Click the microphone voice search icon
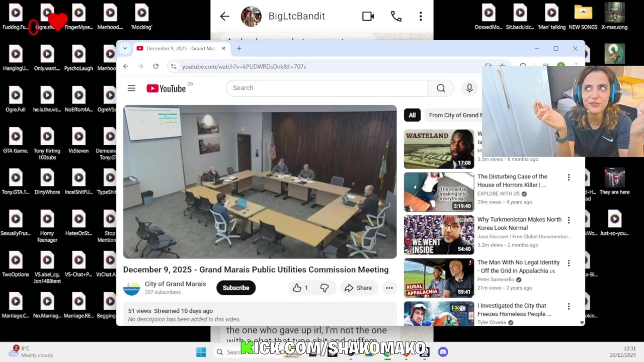This screenshot has height=362, width=644. point(469,88)
